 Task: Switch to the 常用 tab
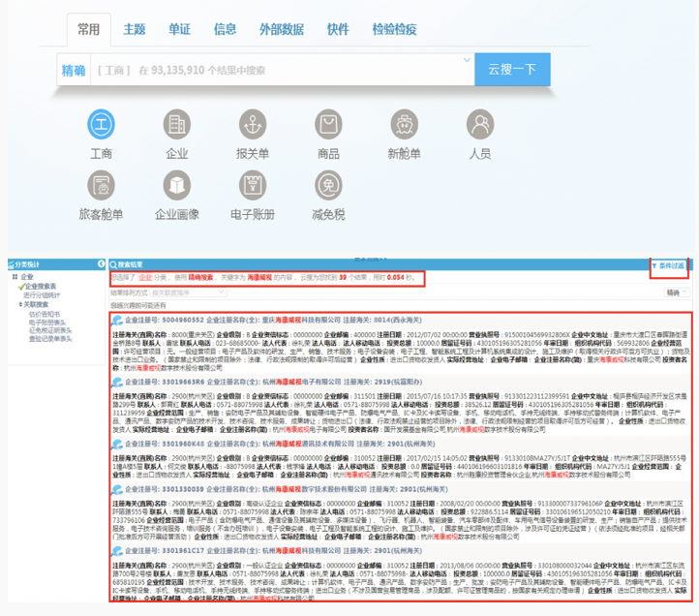click(89, 29)
